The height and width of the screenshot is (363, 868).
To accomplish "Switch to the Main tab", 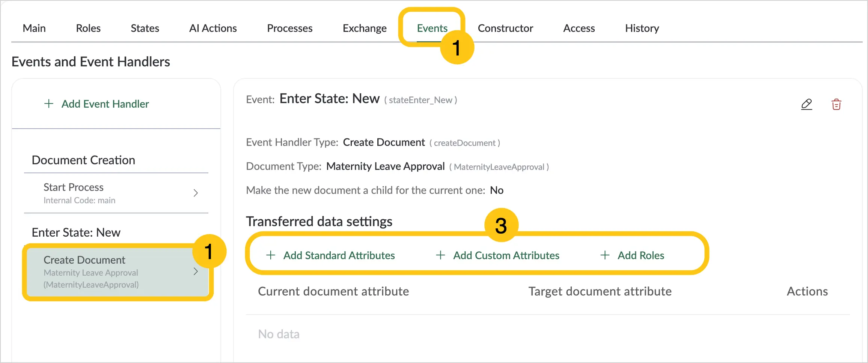I will [34, 28].
